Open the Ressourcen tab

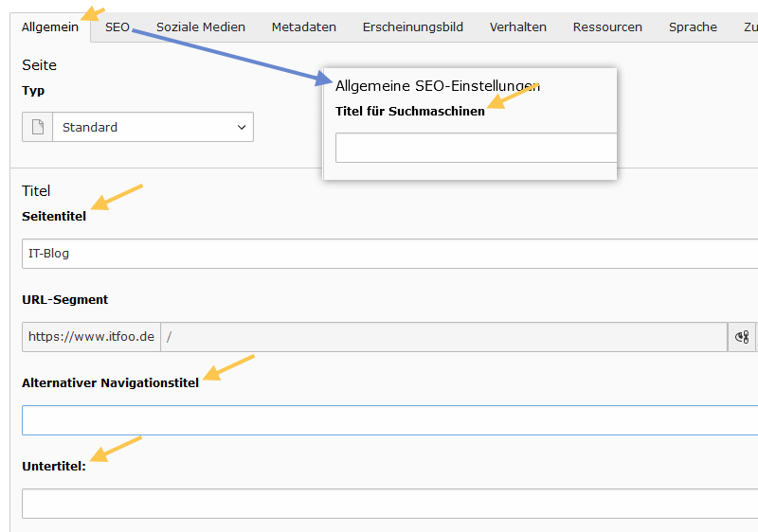(607, 27)
